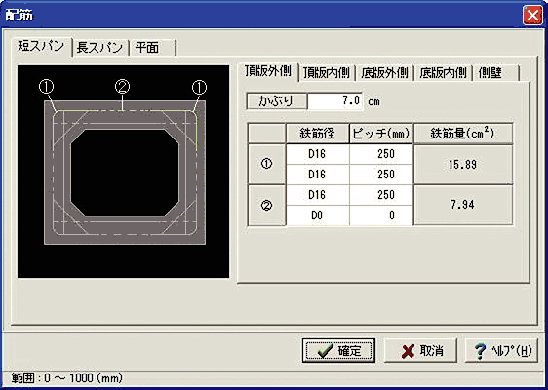Cancel with the 取消 button
The height and width of the screenshot is (390, 548).
[x=420, y=351]
